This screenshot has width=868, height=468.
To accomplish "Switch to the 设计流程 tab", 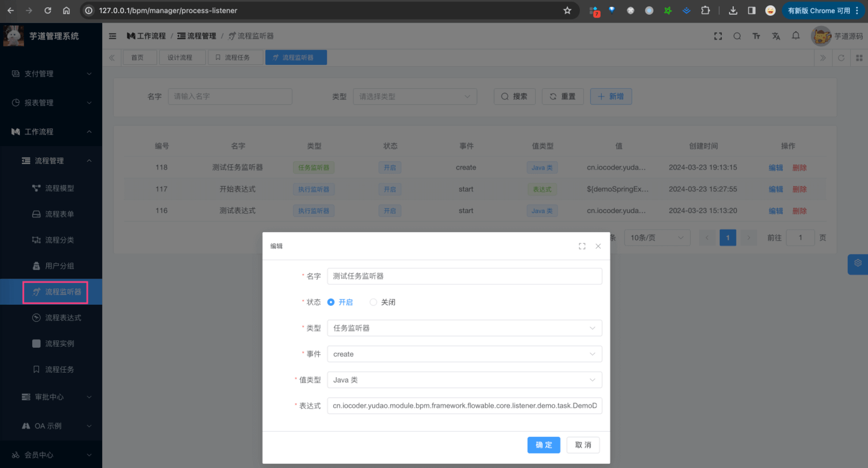I will click(182, 57).
